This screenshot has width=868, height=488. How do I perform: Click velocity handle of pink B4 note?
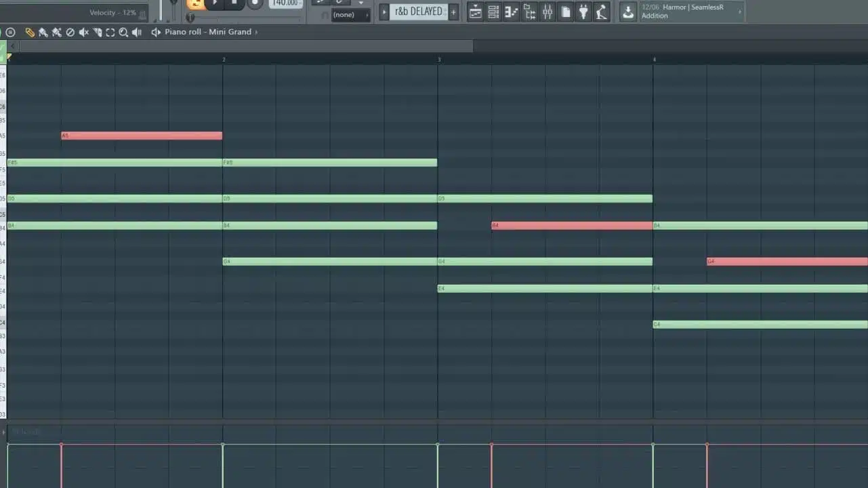(x=491, y=445)
